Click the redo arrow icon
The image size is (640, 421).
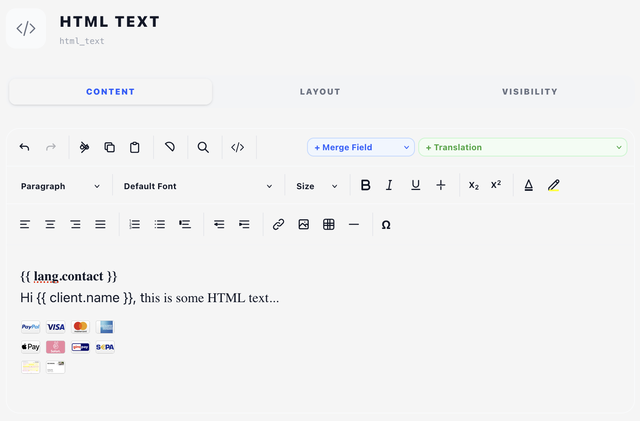51,147
